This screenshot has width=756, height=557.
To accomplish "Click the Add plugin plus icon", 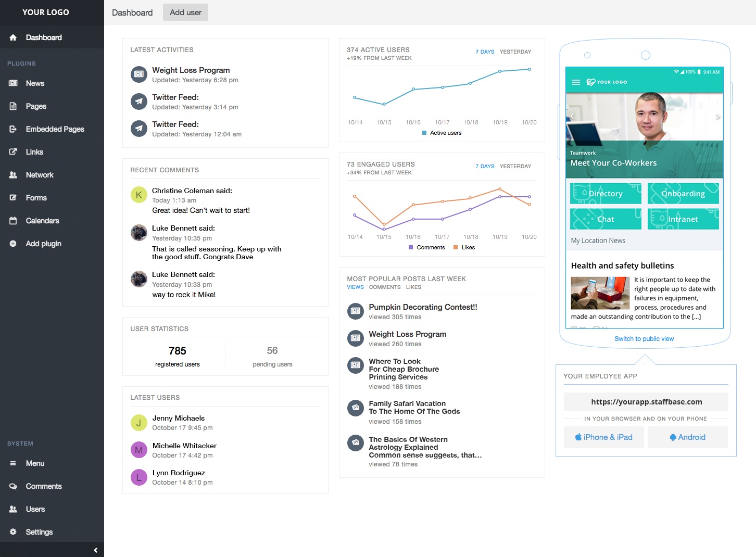I will (13, 244).
